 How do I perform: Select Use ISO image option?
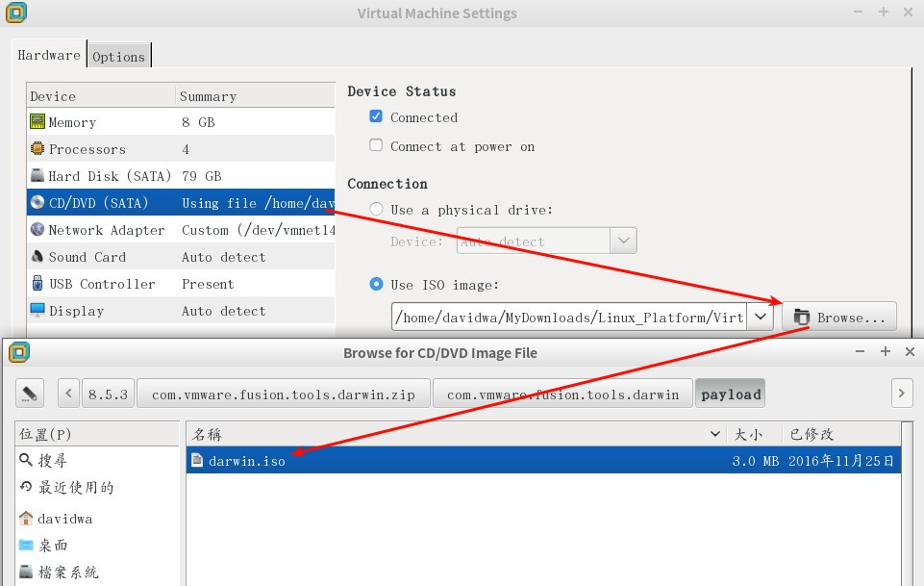point(376,284)
